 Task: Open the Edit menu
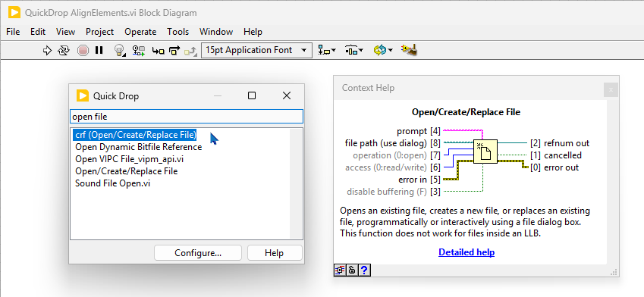coord(38,32)
